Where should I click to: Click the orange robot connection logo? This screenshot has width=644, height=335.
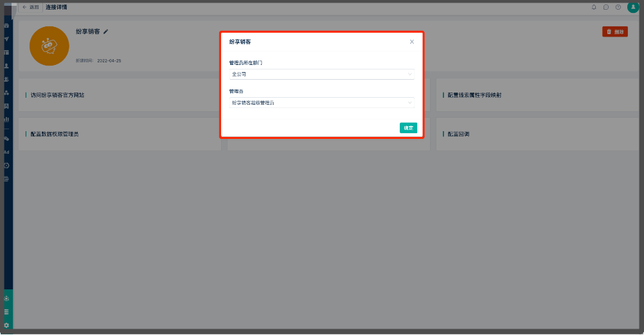tap(49, 46)
